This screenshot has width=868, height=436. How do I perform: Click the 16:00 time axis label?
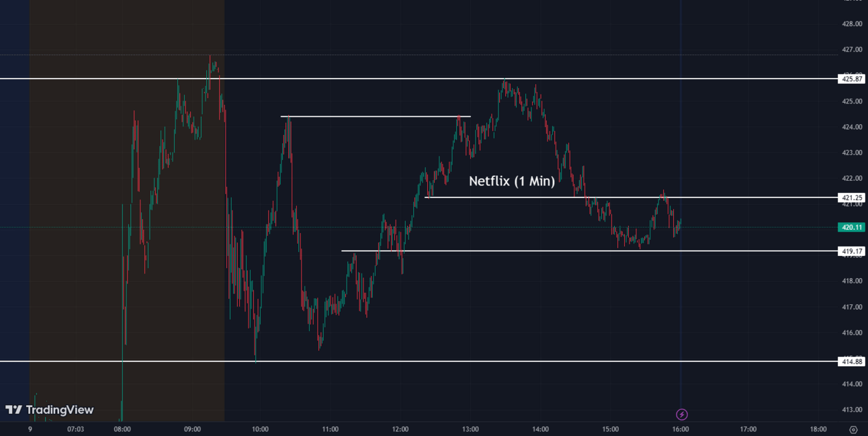click(x=681, y=429)
